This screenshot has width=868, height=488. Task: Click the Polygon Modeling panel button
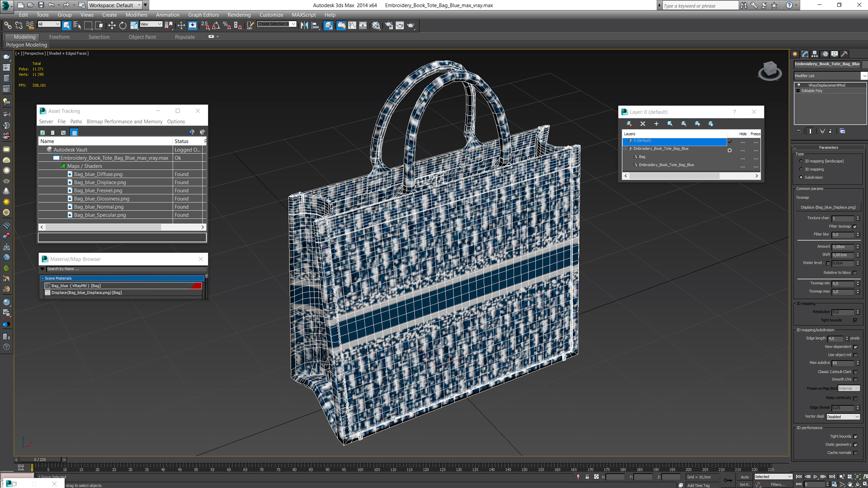[26, 44]
